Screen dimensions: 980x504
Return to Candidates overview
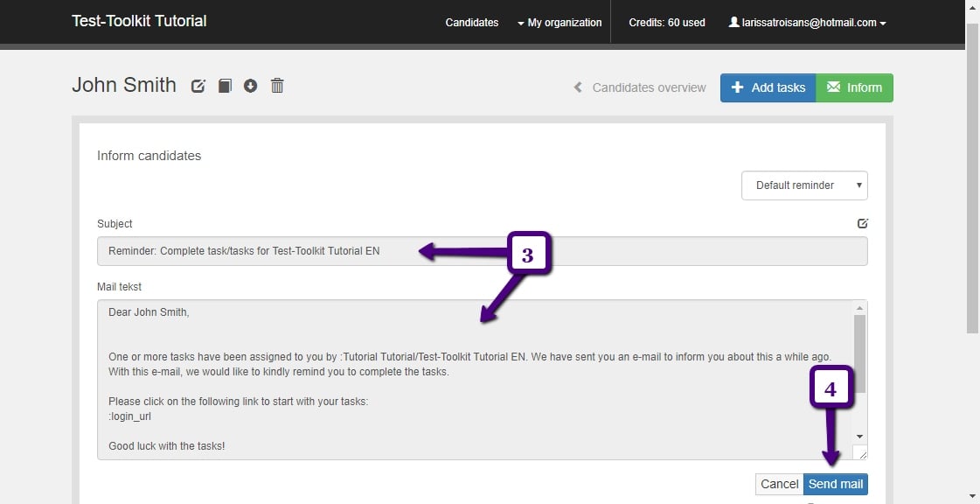[x=640, y=87]
